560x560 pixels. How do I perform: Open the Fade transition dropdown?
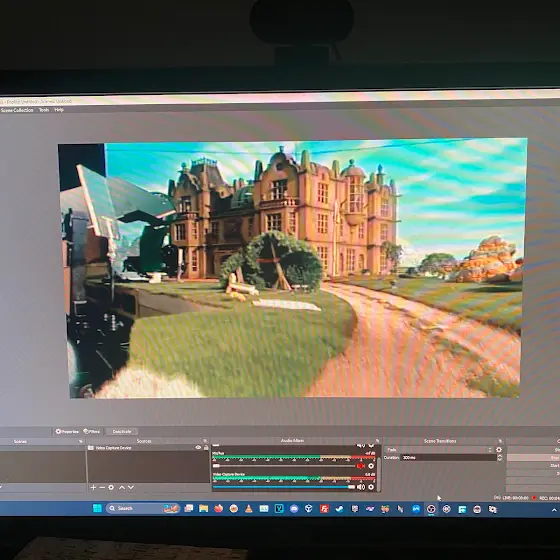coord(439,450)
